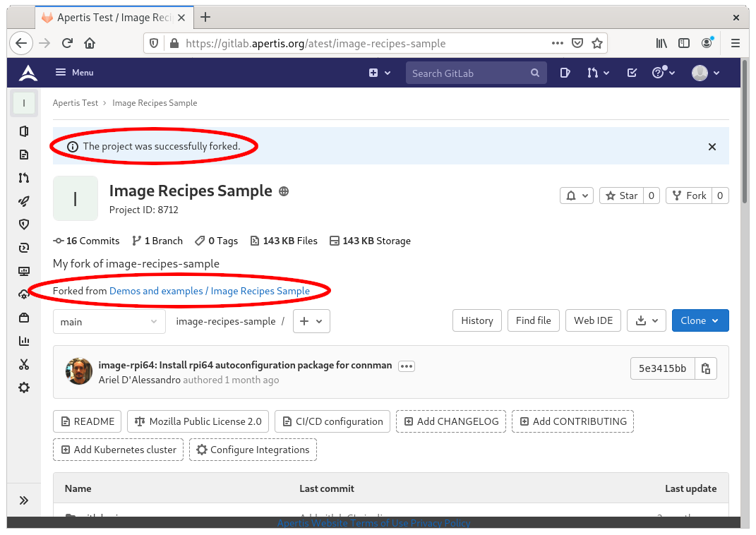The width and height of the screenshot is (756, 535).
Task: Toggle the Firefox sidebar icon
Action: 684,43
